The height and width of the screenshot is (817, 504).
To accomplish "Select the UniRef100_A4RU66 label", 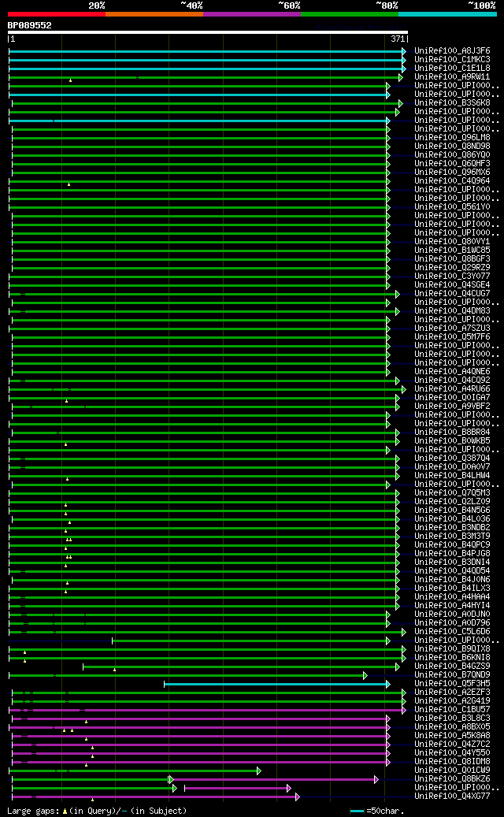I will click(452, 389).
